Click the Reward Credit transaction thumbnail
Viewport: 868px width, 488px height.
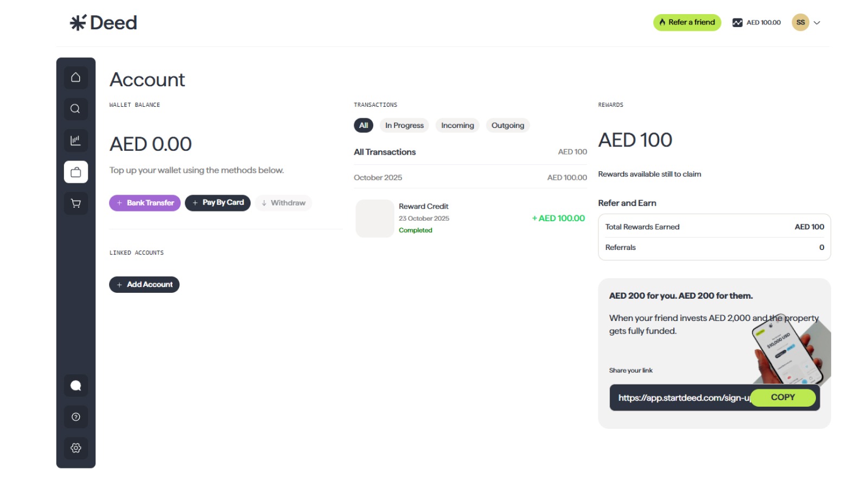point(375,219)
